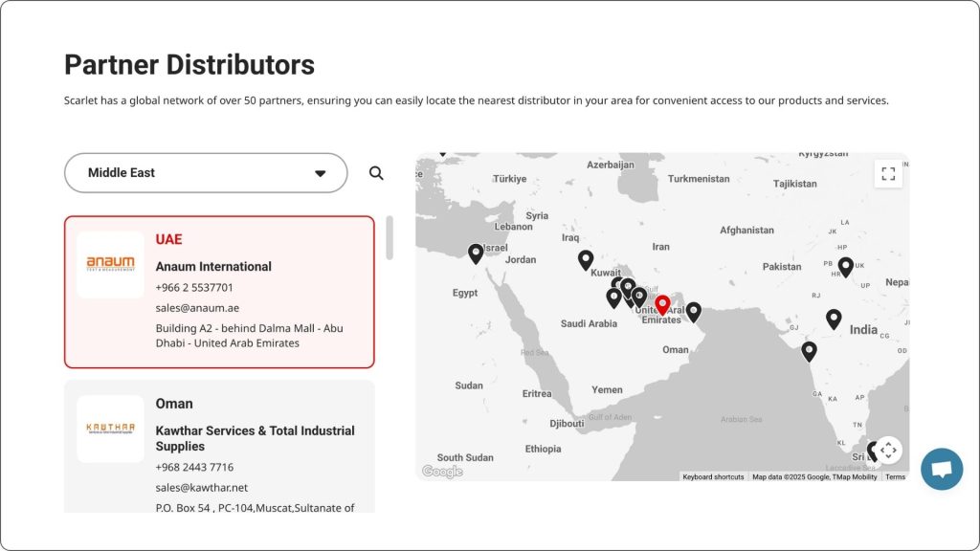
Task: Toggle fullscreen map view
Action: pyautogui.click(x=888, y=173)
